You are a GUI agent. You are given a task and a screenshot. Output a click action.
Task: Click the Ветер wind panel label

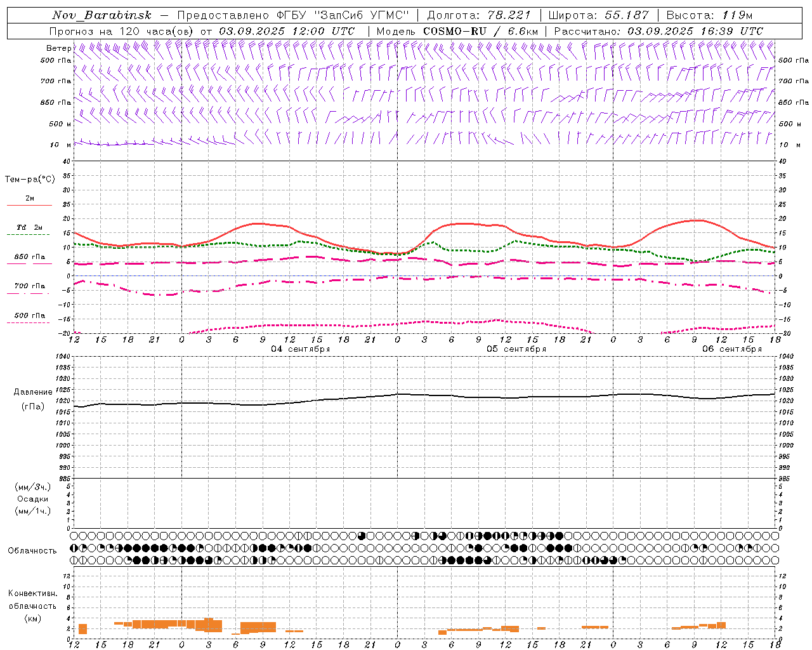click(58, 48)
